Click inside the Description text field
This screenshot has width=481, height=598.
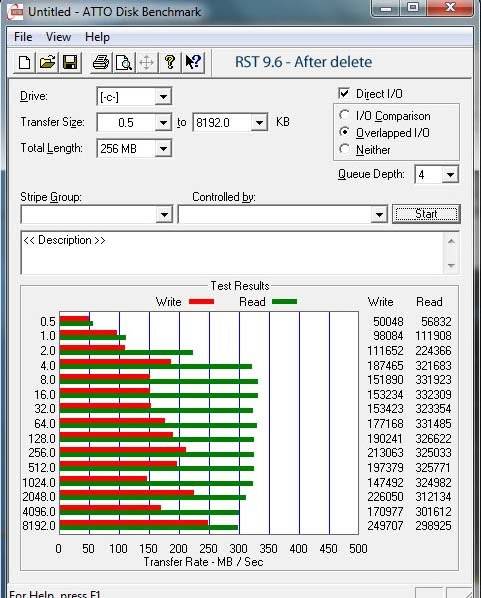point(233,252)
